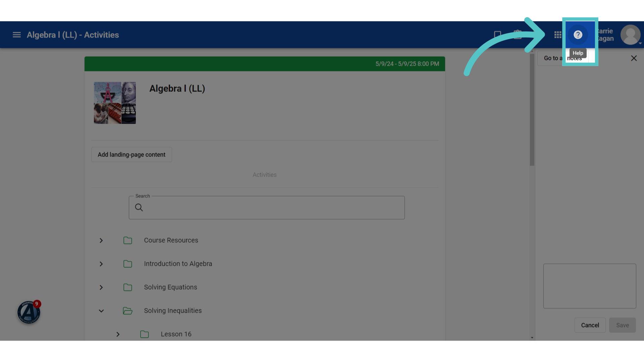The image size is (644, 362).
Task: Select the Course Resources row text
Action: click(171, 240)
